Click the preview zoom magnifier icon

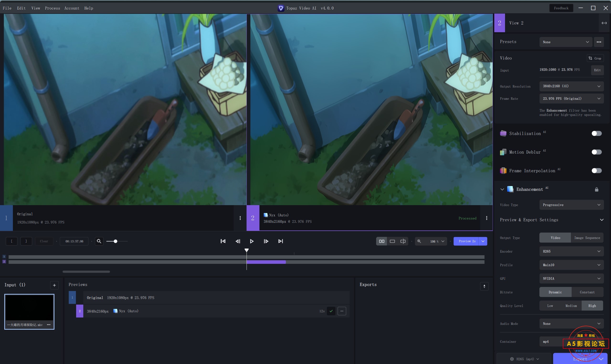(x=419, y=241)
